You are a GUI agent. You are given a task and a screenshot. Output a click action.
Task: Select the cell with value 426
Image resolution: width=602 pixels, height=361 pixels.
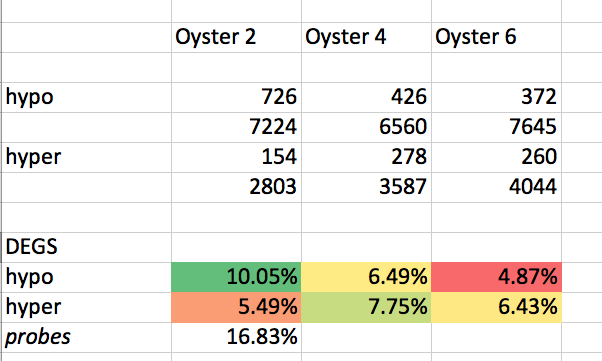point(366,97)
